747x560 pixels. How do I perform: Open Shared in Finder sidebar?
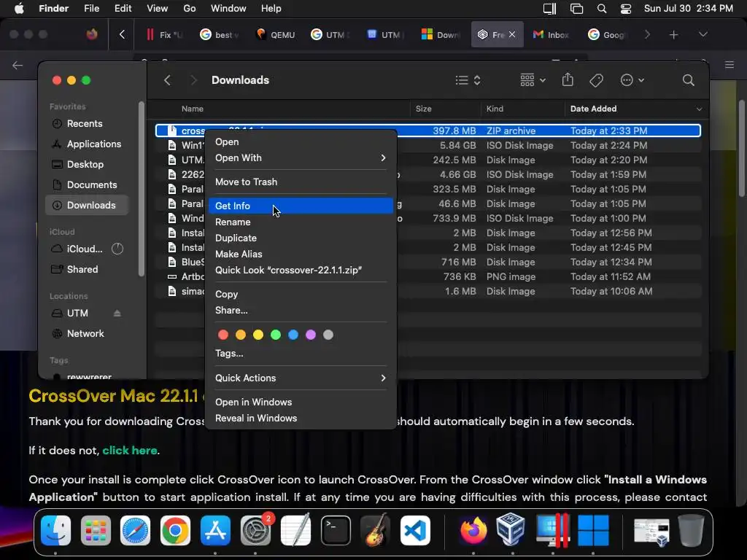(x=87, y=270)
